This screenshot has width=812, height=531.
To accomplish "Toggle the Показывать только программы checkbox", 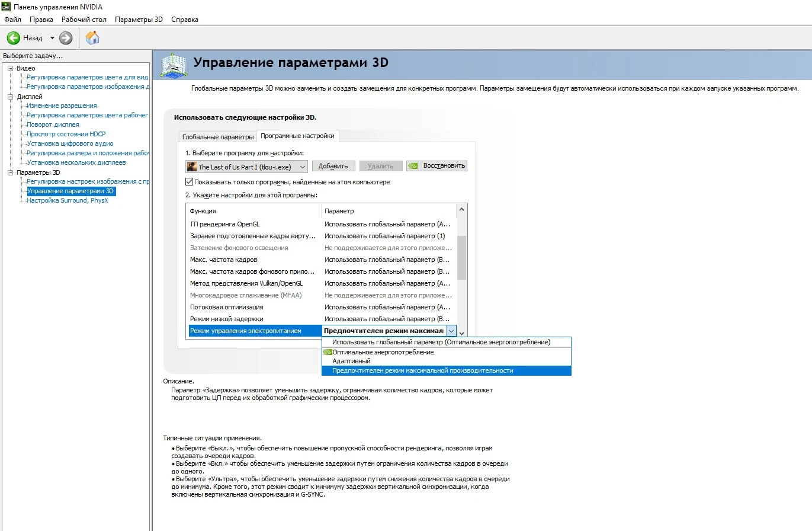I will click(190, 182).
